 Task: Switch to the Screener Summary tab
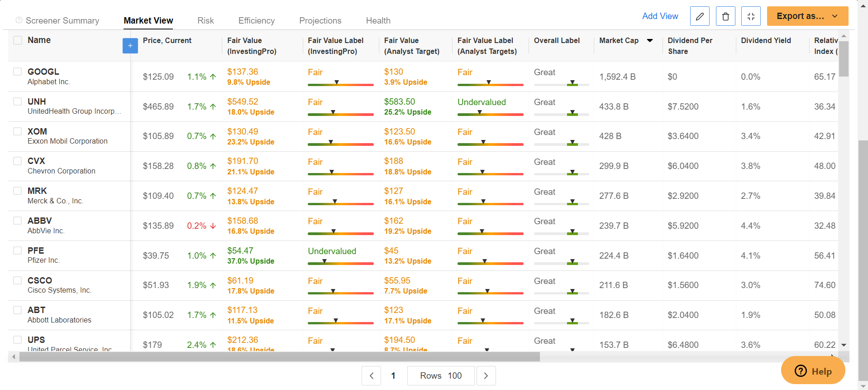point(62,20)
